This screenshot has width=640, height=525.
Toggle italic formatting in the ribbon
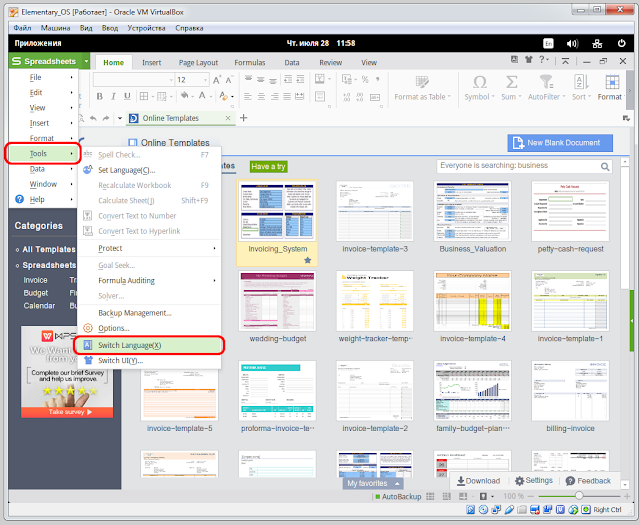(x=113, y=96)
